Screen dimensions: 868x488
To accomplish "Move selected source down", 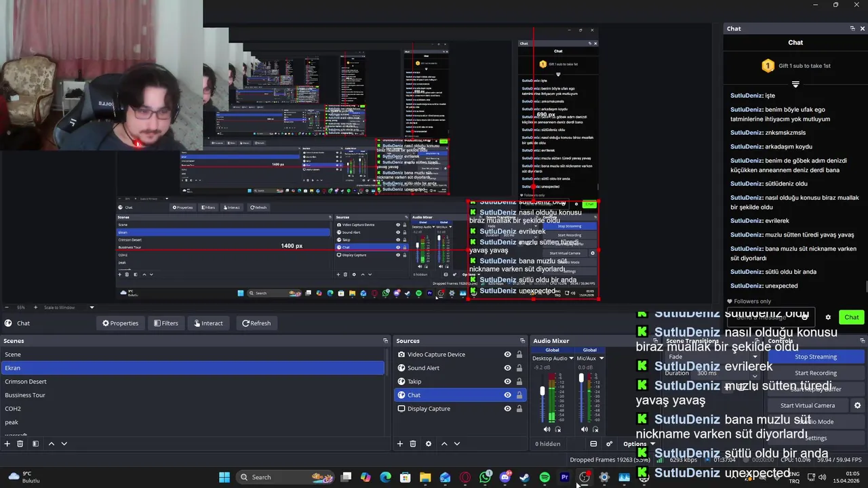I will coord(456,444).
